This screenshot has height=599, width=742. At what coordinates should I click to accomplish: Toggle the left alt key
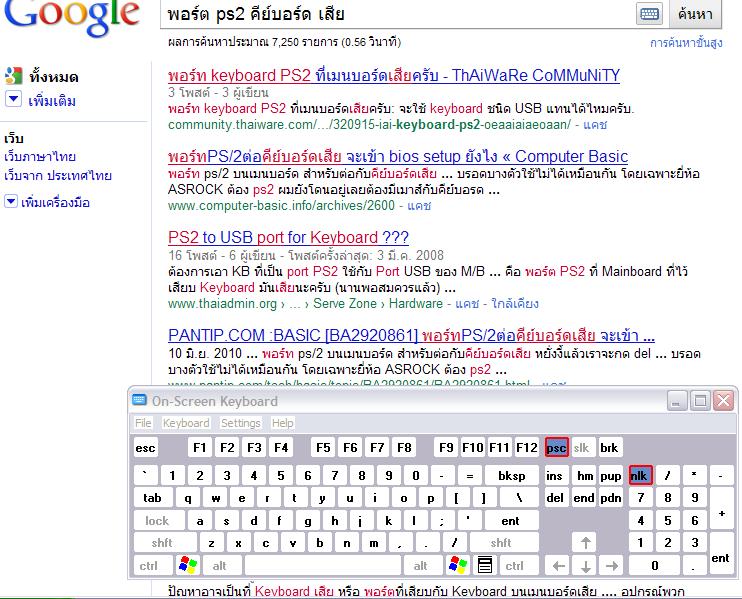[222, 565]
